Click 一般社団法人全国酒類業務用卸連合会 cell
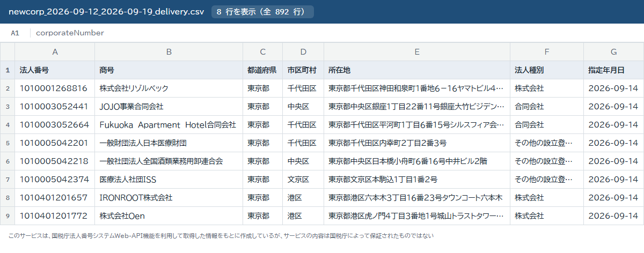Viewport: 644px width, 253px height. pyautogui.click(x=169, y=161)
